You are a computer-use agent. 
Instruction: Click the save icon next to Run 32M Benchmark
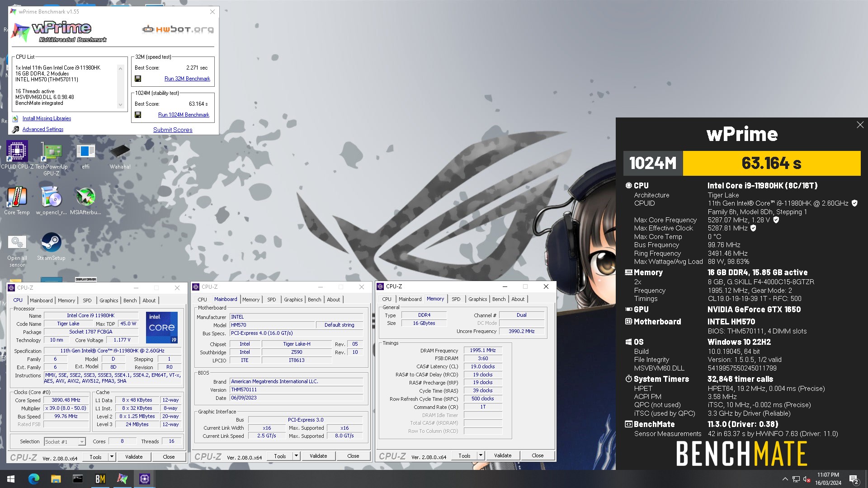tap(138, 79)
